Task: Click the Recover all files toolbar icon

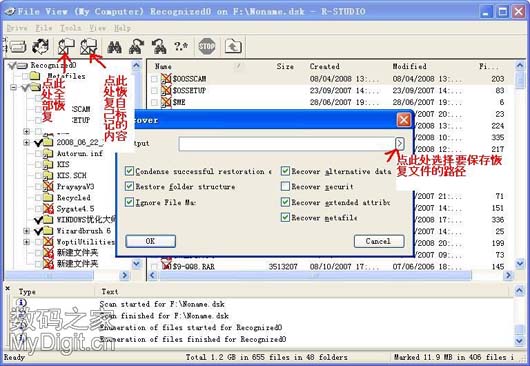Action: 66,46
